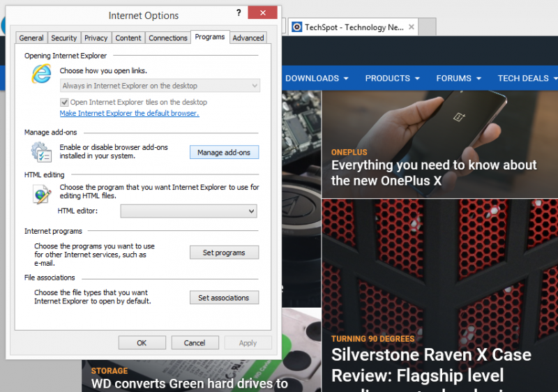
Task: Click TechSpot tab favicon icon
Action: pyautogui.click(x=297, y=27)
